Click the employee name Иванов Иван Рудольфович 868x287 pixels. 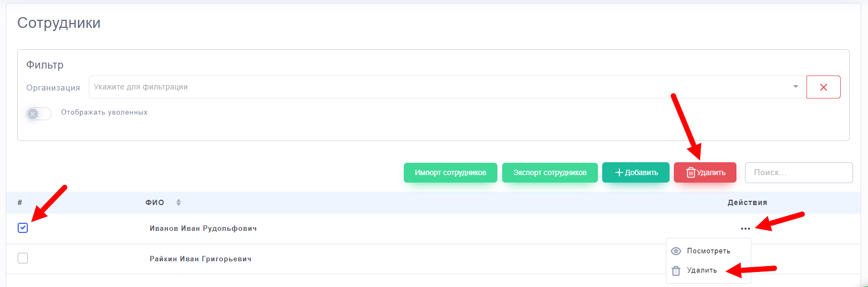pyautogui.click(x=203, y=228)
